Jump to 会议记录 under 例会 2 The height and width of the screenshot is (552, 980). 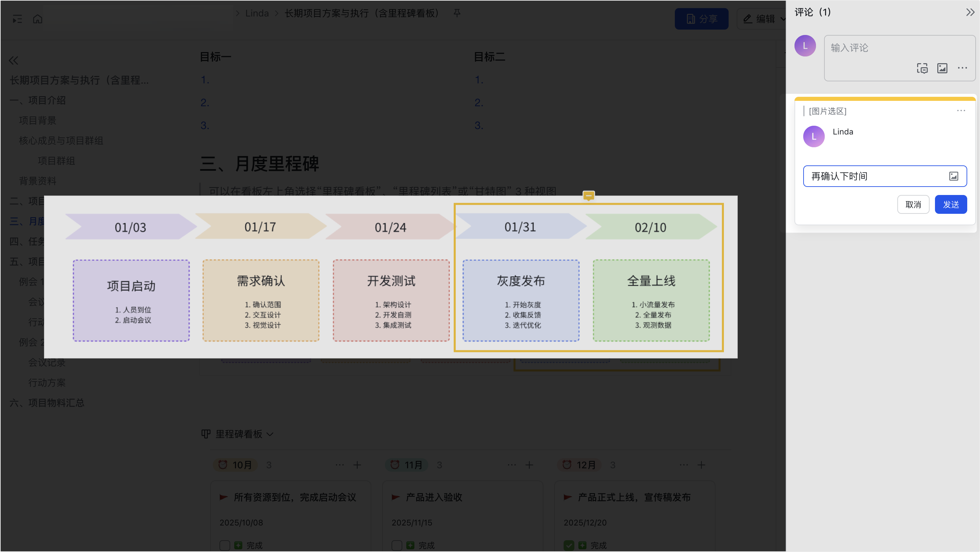pos(47,362)
